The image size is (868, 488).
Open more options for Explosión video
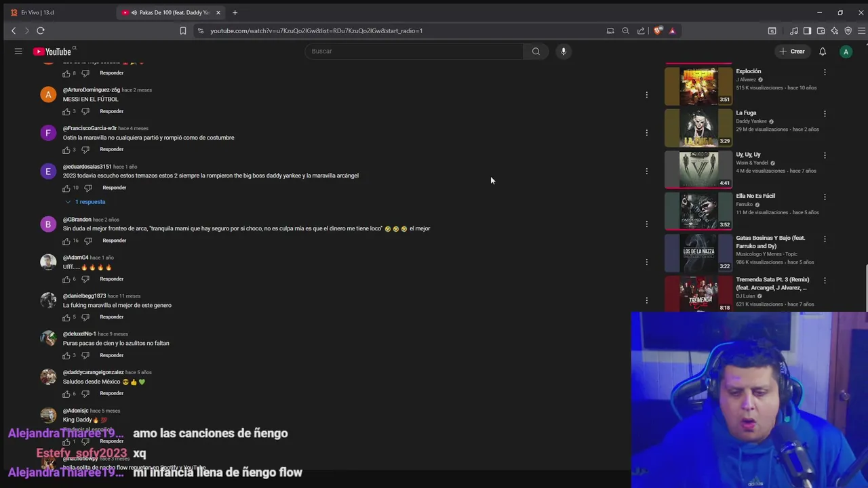coord(825,72)
